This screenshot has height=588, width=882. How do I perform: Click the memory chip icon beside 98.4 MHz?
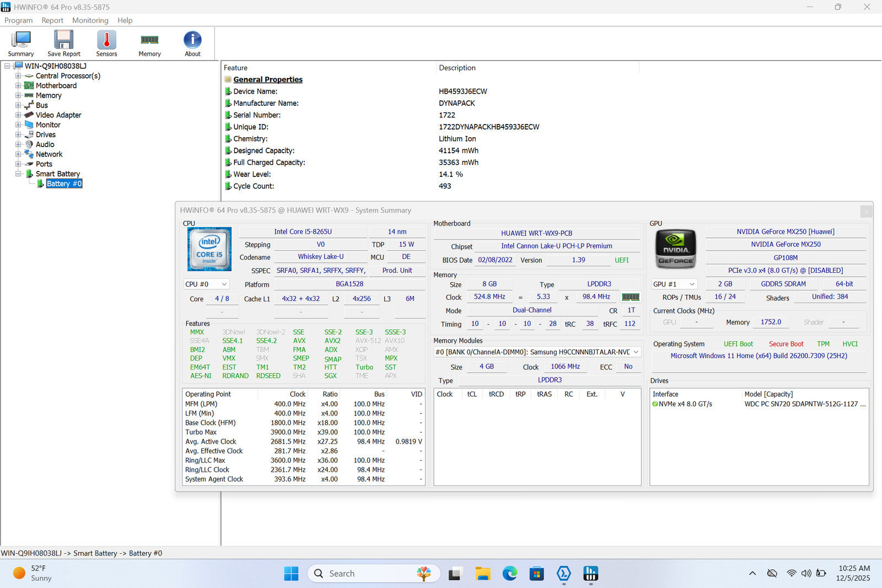pos(631,297)
